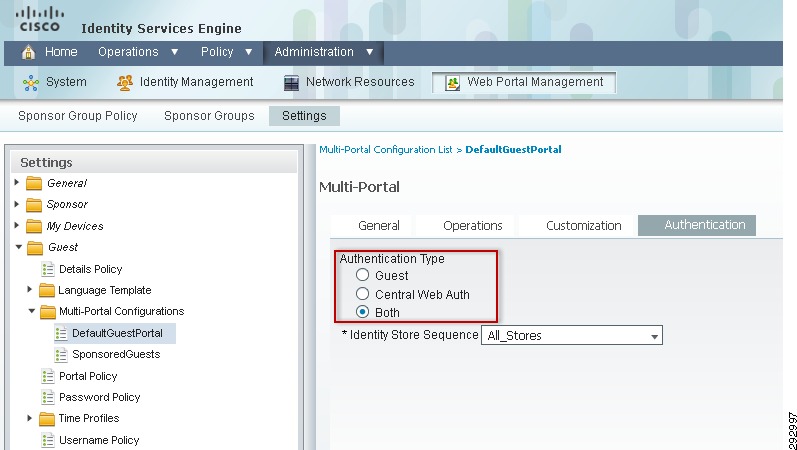Image resolution: width=797 pixels, height=450 pixels.
Task: Click the Portal Policy list icon
Action: [x=48, y=376]
